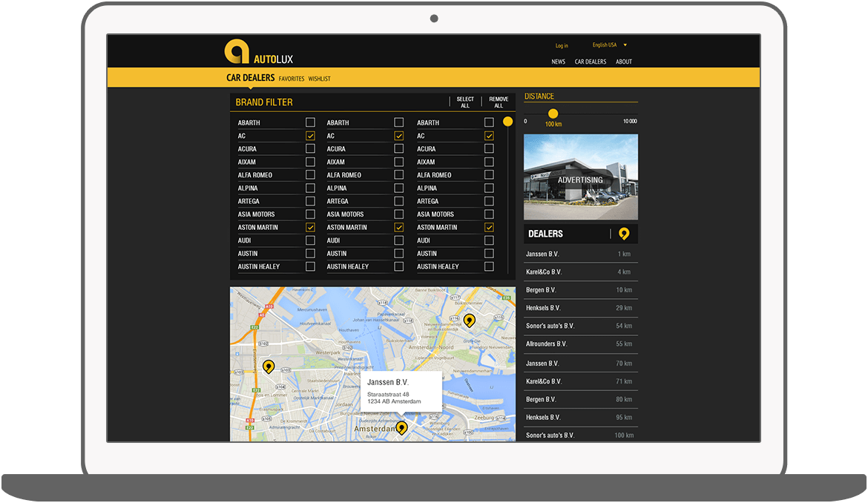Select dealer Janssen B.V. at 1 km
868x503 pixels.
[x=581, y=254]
